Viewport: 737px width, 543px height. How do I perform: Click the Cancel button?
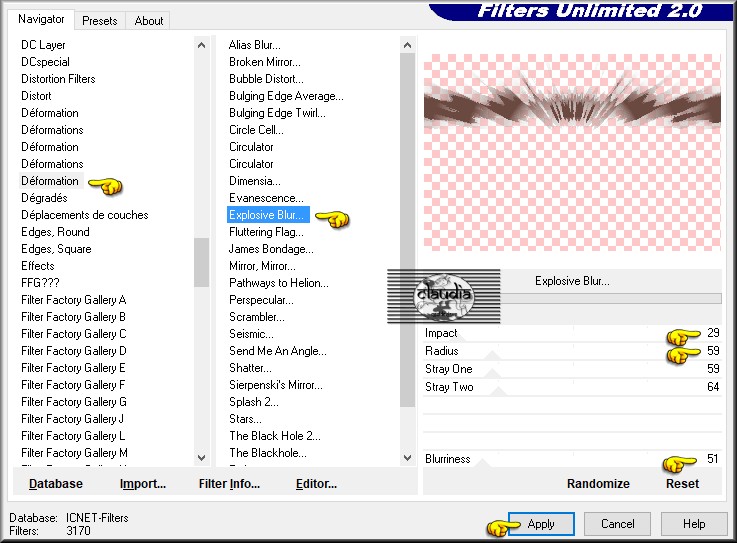click(618, 524)
